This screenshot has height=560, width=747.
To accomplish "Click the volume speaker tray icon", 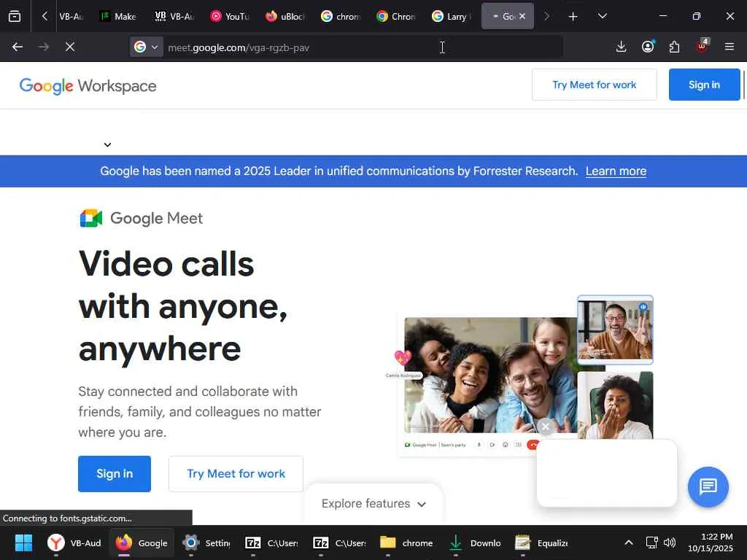I will [x=670, y=542].
